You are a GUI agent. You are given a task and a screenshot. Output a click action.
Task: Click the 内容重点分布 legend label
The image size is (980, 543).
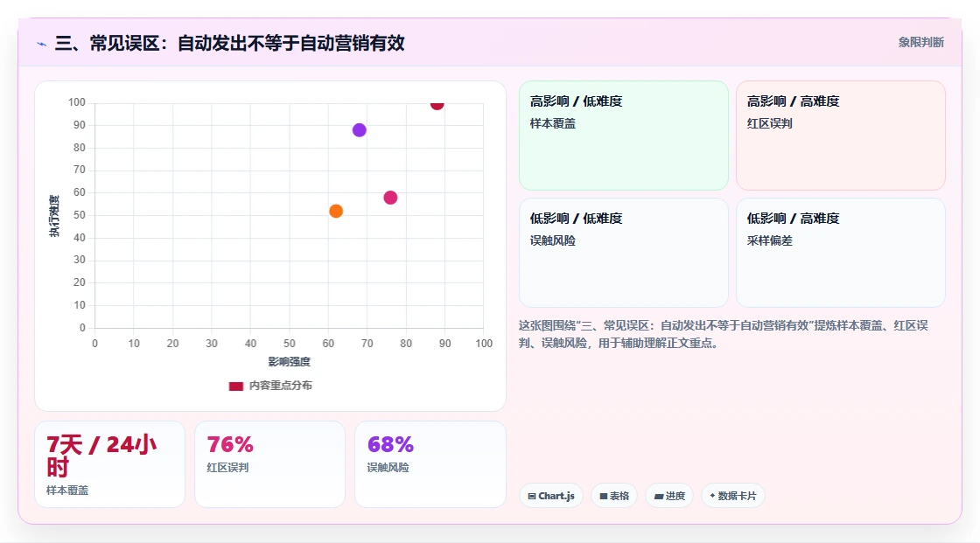(280, 386)
